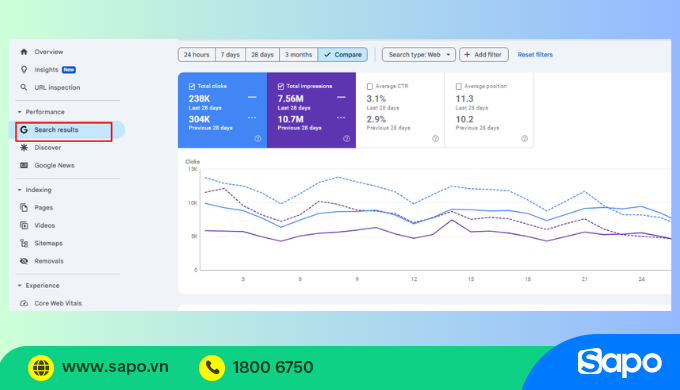The height and width of the screenshot is (390, 680).
Task: Uncheck the Total impressions checkbox
Action: coord(281,86)
